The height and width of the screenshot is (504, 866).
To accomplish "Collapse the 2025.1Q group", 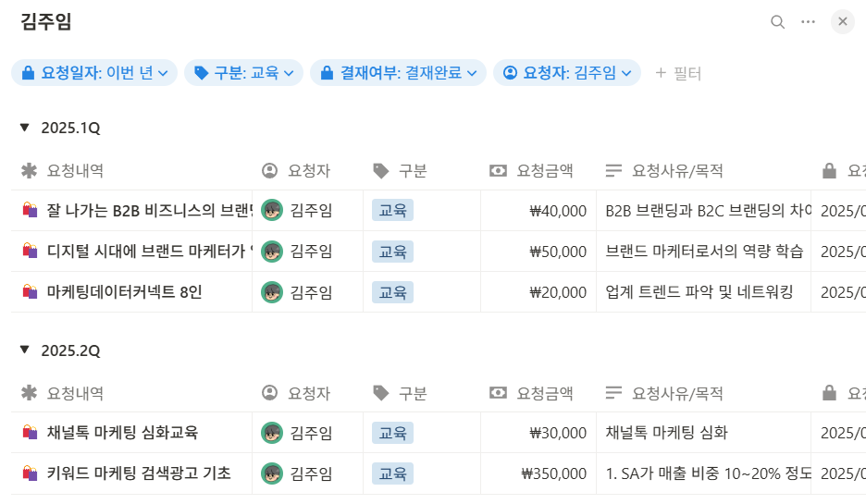I will coord(24,128).
